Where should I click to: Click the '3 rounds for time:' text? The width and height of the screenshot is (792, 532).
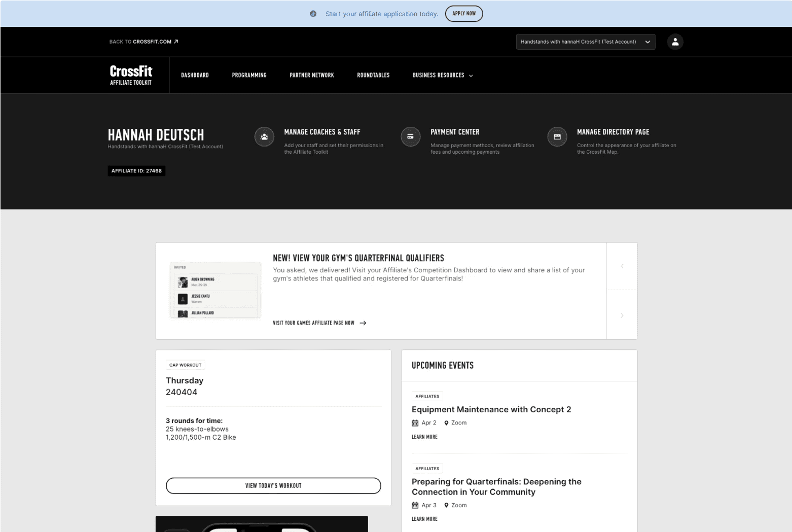194,421
